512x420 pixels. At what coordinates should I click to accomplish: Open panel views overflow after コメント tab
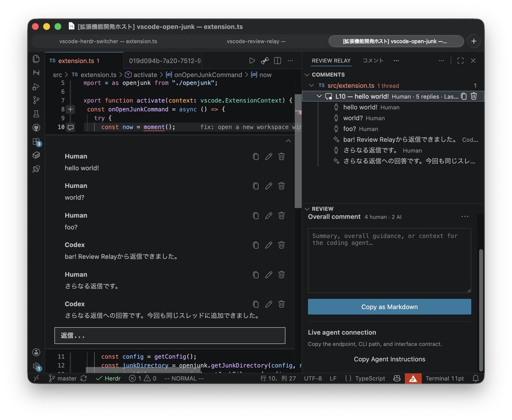tap(396, 61)
